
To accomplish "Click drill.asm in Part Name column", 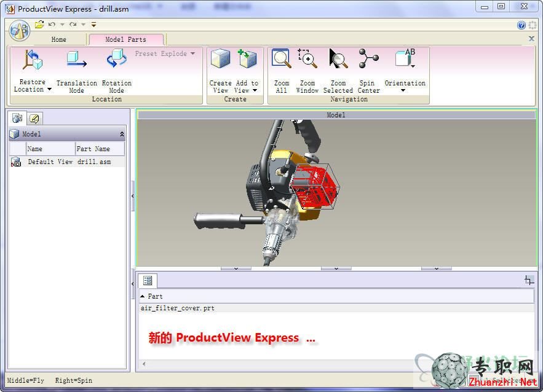I will 94,162.
